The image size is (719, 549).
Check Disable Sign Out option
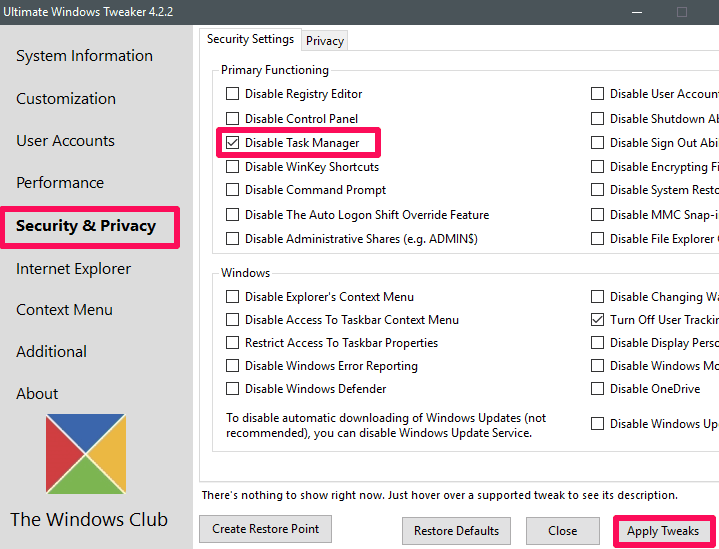pos(597,143)
